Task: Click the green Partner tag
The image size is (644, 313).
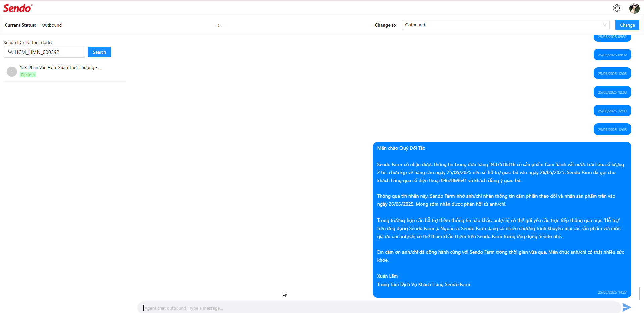Action: pyautogui.click(x=28, y=75)
